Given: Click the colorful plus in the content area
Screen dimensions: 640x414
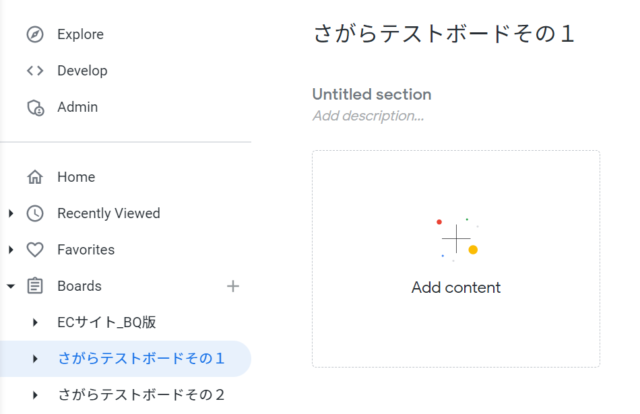Looking at the screenshot, I should (456, 239).
